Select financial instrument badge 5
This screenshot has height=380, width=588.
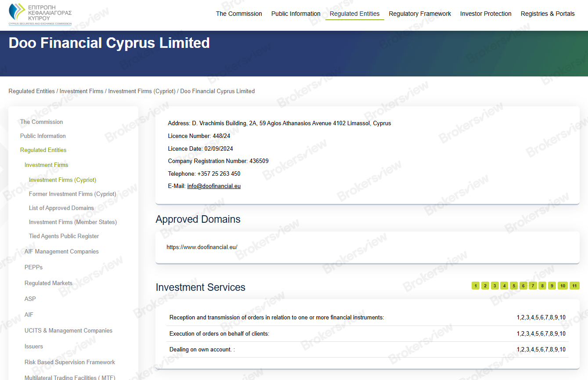[x=514, y=286]
